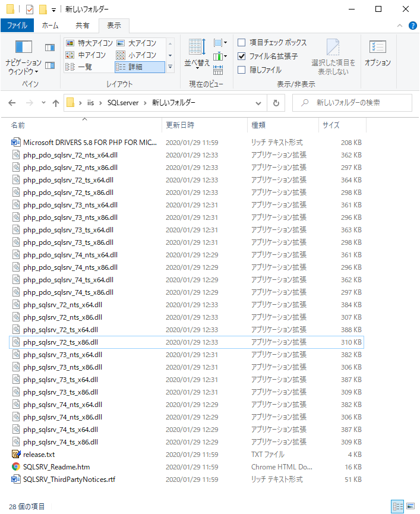420x514 pixels.
Task: Open the Navigation pane dropdown button
Action: [x=24, y=58]
